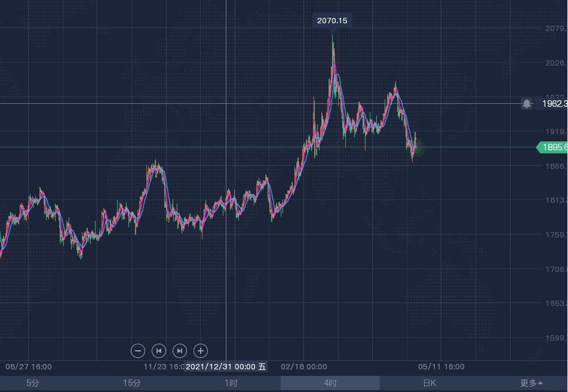568x392 pixels.
Task: Click the green last-price dot on chart
Action: (417, 147)
